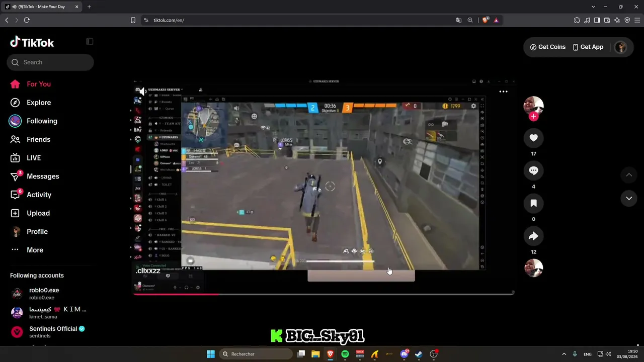Go to the next video arrow
Image resolution: width=644 pixels, height=362 pixels.
(629, 198)
